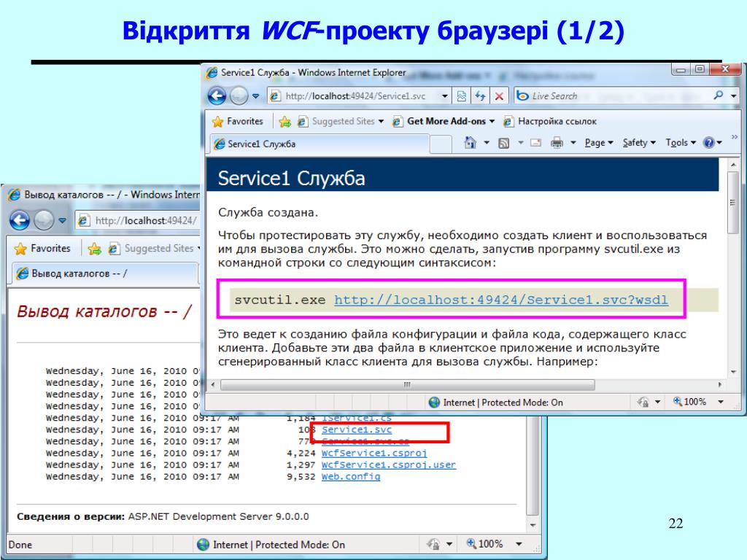Open security report icon in Service1 status bar

(x=643, y=402)
